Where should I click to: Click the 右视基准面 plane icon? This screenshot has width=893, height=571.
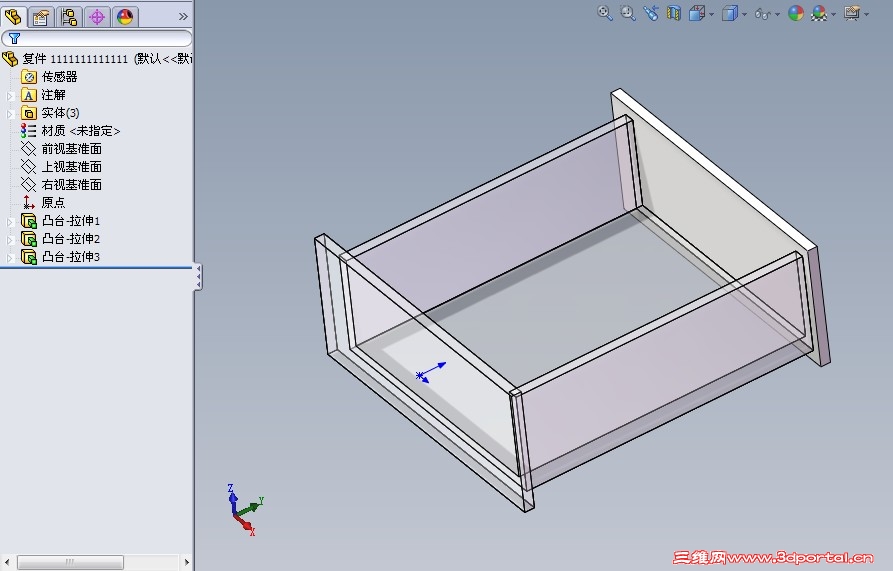tap(28, 184)
